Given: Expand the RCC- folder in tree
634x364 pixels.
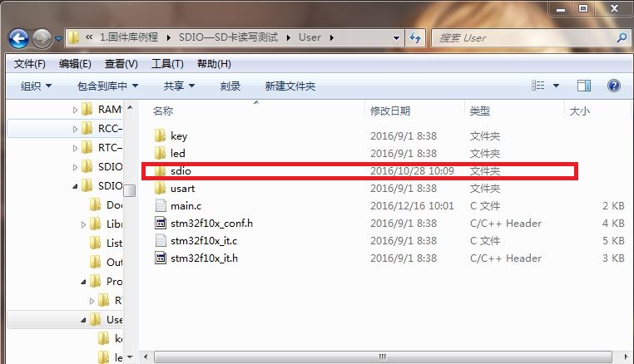Looking at the screenshot, I should point(75,129).
